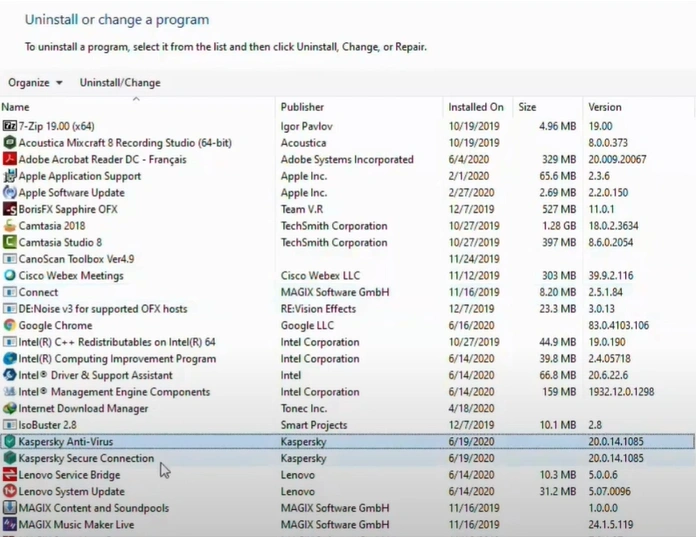Click the Google LLC publisher cell
The width and height of the screenshot is (696, 537).
(x=307, y=325)
